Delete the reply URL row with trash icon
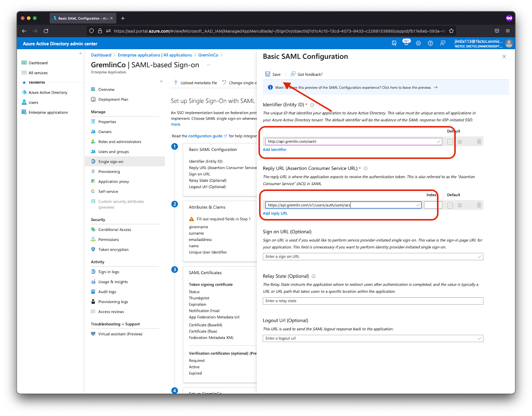 coord(479,205)
